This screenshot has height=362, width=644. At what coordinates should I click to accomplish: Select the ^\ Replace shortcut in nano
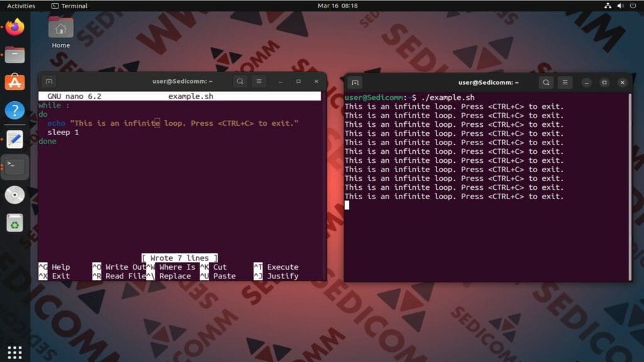[x=169, y=276]
